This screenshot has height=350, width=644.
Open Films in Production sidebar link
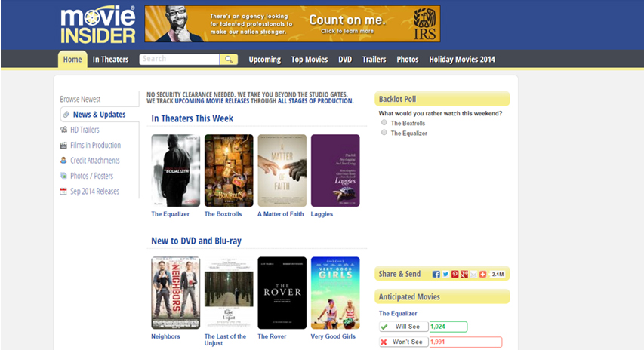tap(95, 146)
